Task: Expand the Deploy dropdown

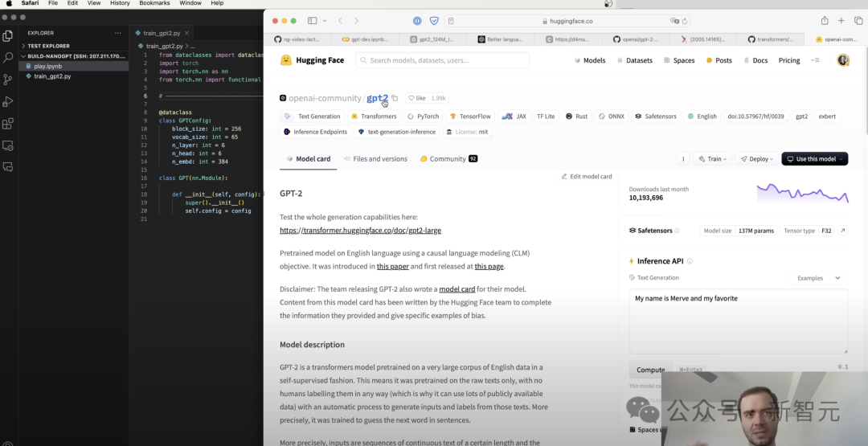Action: click(x=757, y=159)
